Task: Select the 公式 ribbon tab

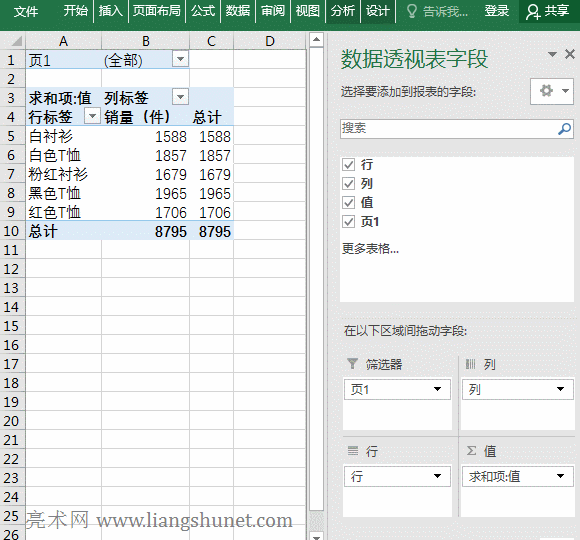Action: click(x=203, y=11)
